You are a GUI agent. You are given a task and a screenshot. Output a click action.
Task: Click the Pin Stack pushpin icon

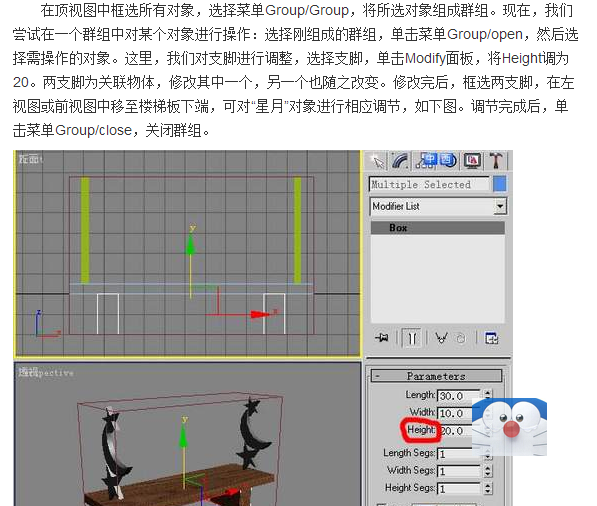pyautogui.click(x=382, y=338)
